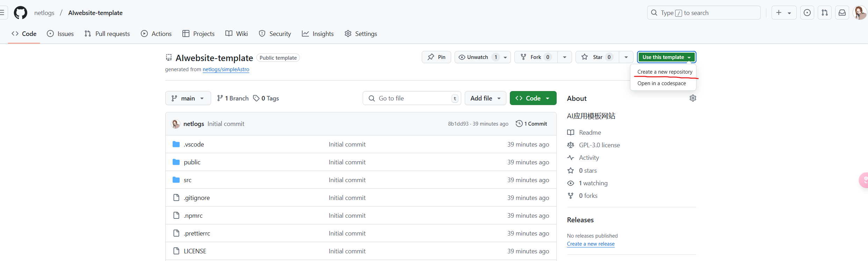Open the .gitignore file name

click(x=197, y=198)
